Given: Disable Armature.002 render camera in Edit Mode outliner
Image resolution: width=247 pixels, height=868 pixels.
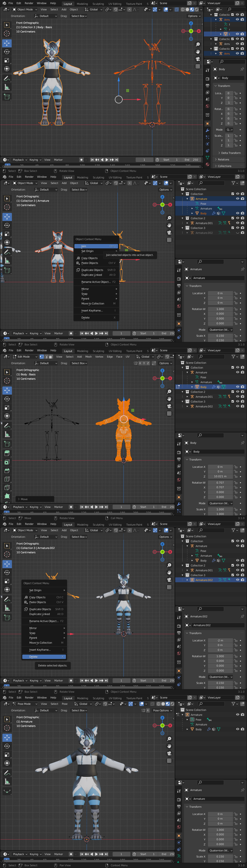Looking at the screenshot, I should click(x=242, y=406).
